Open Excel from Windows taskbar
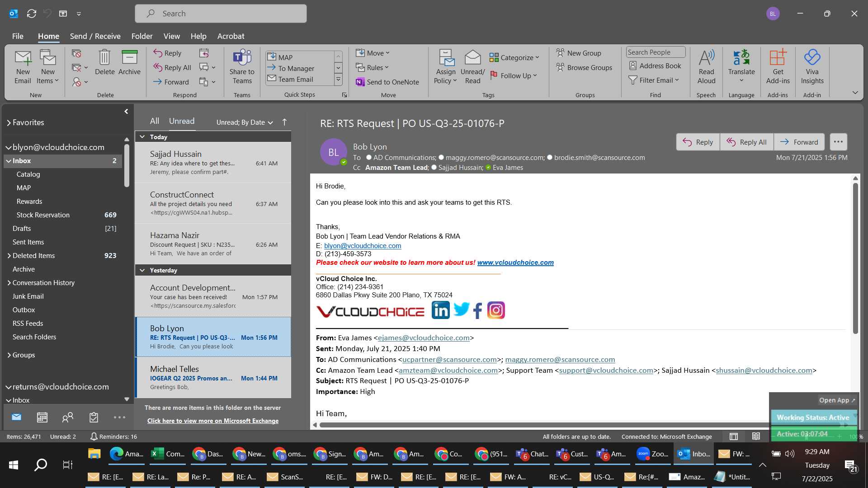 [168, 454]
